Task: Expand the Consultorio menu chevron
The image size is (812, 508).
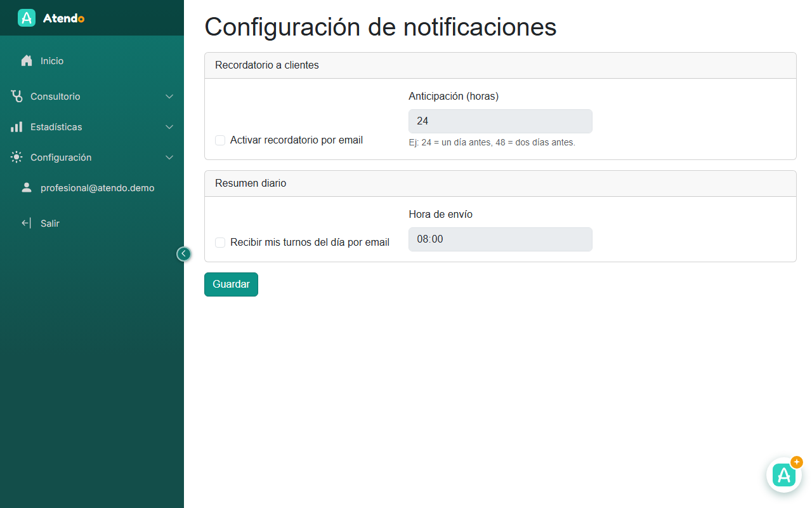Action: pyautogui.click(x=169, y=97)
